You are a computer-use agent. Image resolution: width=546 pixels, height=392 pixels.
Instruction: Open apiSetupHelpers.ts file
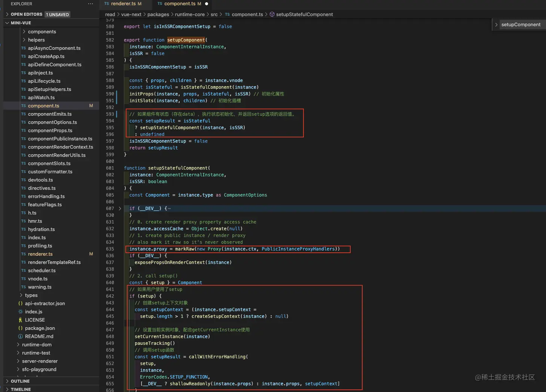tap(49, 89)
